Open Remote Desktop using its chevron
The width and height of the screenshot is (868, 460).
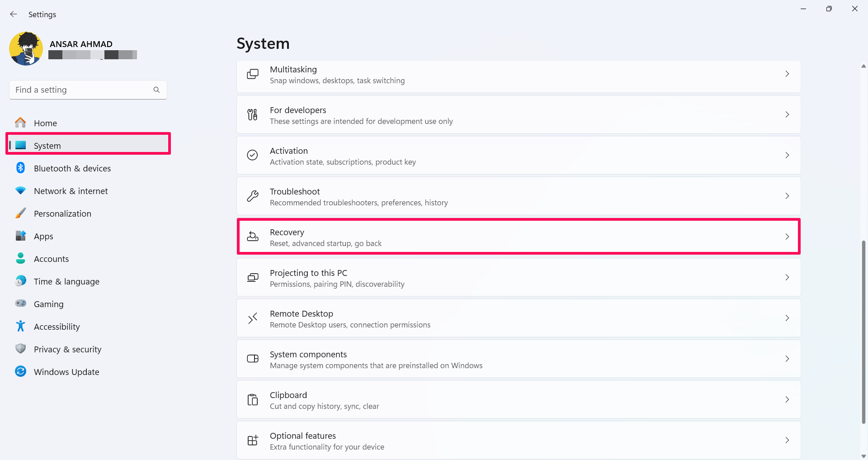pyautogui.click(x=787, y=318)
